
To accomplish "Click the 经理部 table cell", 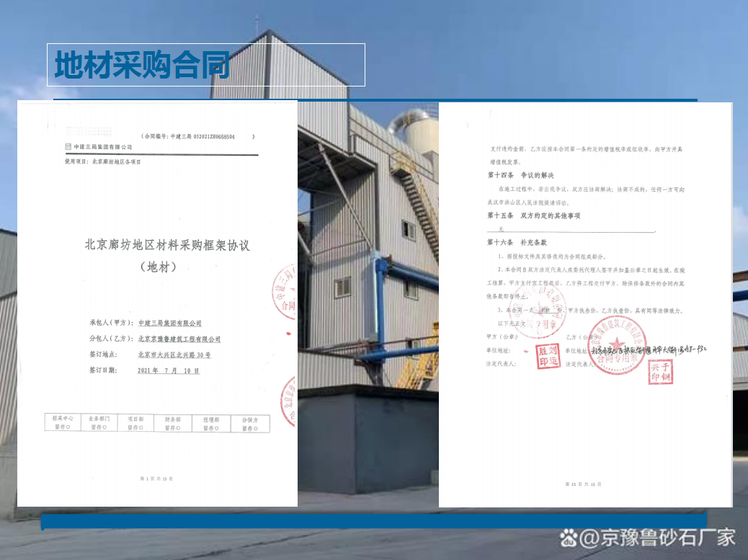I will tap(211, 424).
